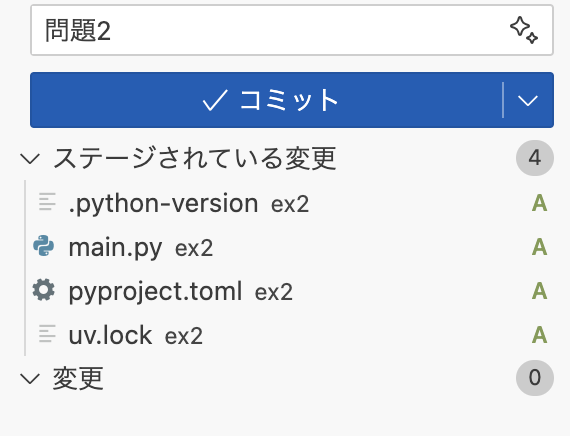Click the staged changes count badge 4
Image resolution: width=570 pixels, height=436 pixels.
point(535,158)
